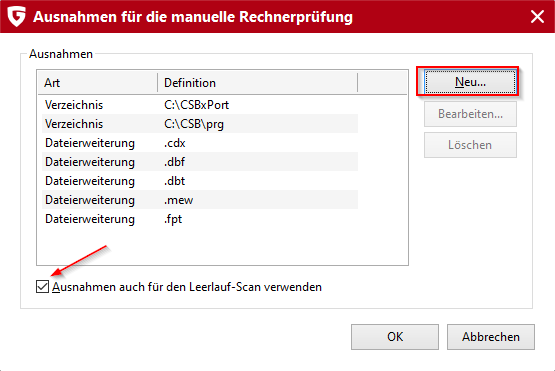Screen dimensions: 555x371
Task: Select the .dbt file extension row
Action: 200,181
